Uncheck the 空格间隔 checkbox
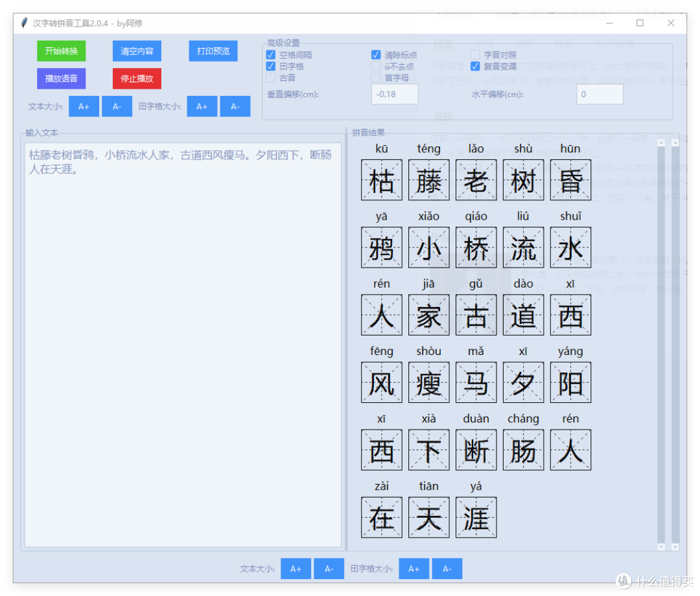 (270, 55)
